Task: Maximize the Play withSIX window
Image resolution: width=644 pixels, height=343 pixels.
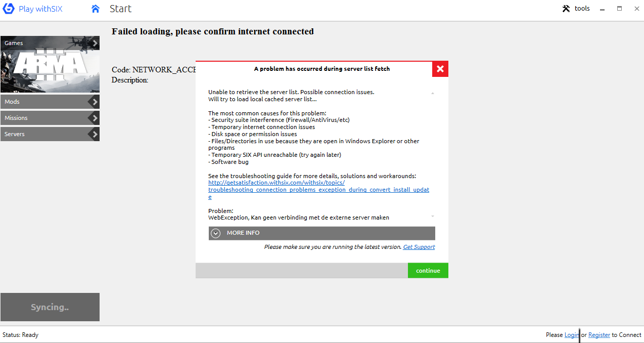Action: click(x=619, y=9)
